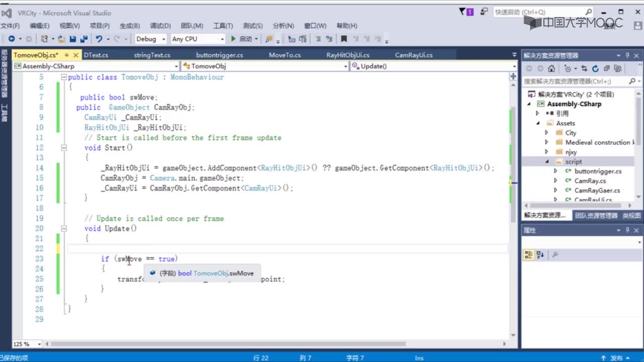The height and width of the screenshot is (362, 644).
Task: Click the Solution Explorer search magnifier icon
Action: pyautogui.click(x=632, y=81)
